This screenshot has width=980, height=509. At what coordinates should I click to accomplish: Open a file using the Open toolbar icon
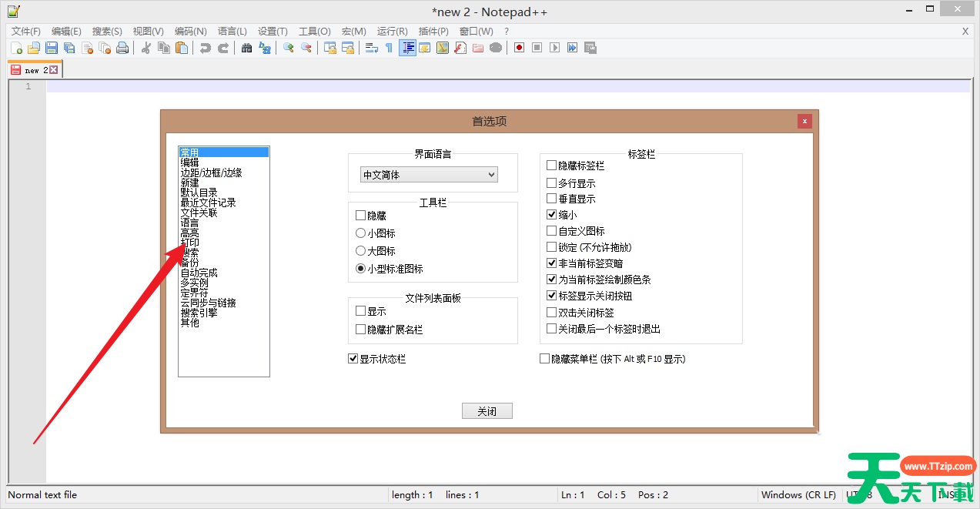coord(34,47)
